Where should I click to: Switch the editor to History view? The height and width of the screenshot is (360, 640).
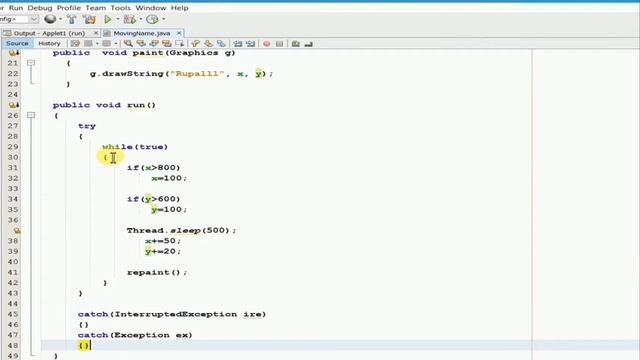pos(49,43)
